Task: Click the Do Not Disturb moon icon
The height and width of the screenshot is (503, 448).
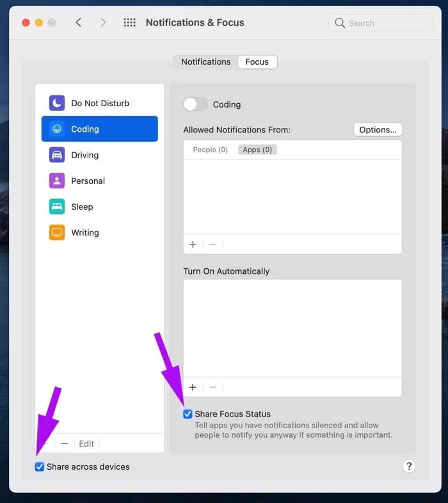Action: click(x=57, y=103)
